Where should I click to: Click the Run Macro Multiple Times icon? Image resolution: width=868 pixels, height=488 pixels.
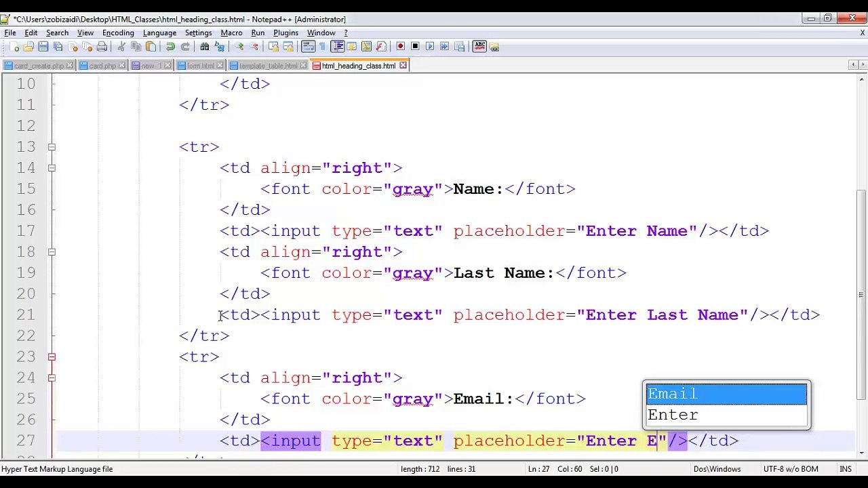(x=445, y=47)
